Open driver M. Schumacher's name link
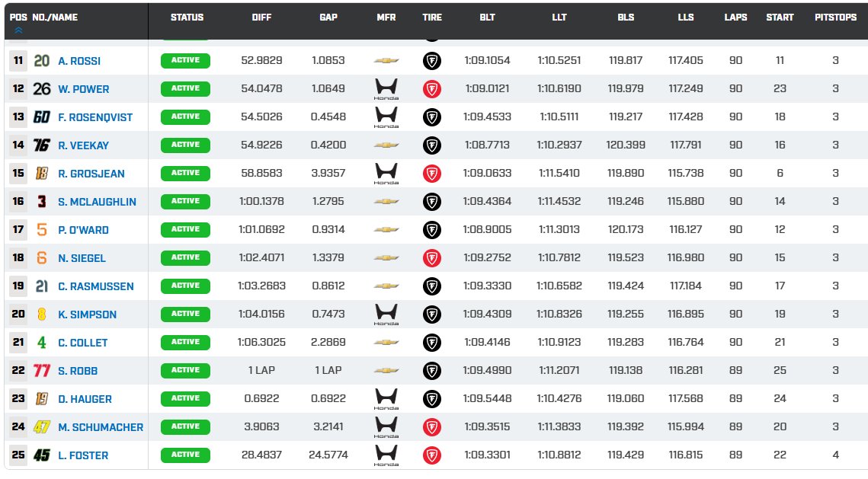 (101, 427)
